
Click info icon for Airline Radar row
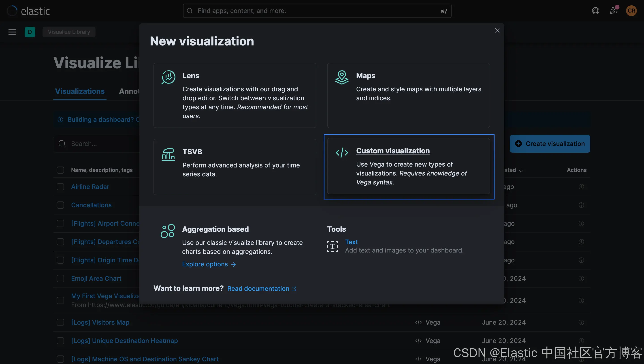[581, 187]
